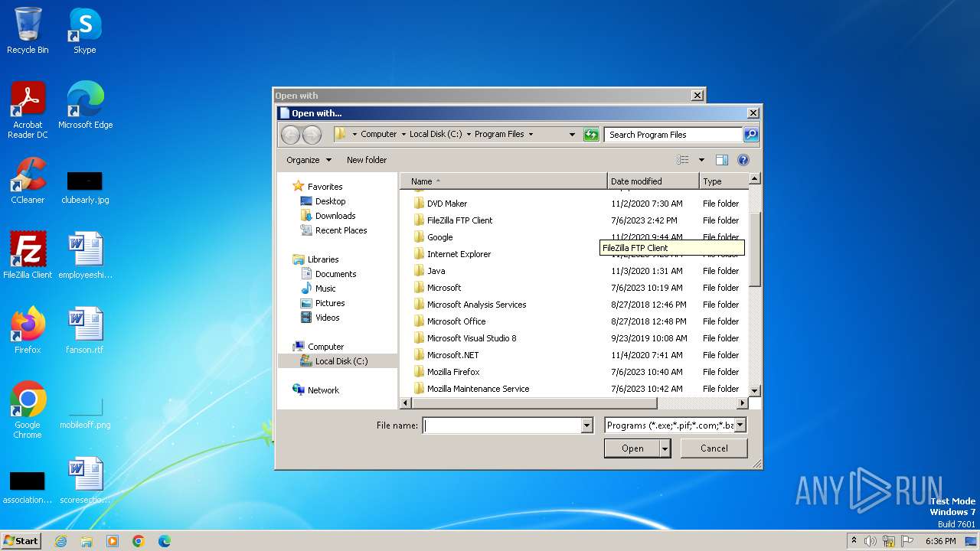This screenshot has height=551, width=980.
Task: Select fanson.rtf document on desktop
Action: click(x=85, y=331)
